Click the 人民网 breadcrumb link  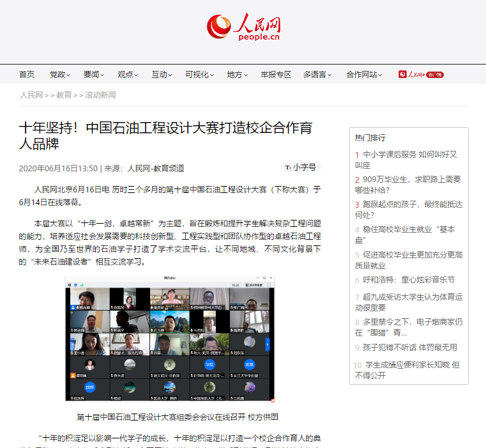[x=31, y=95]
